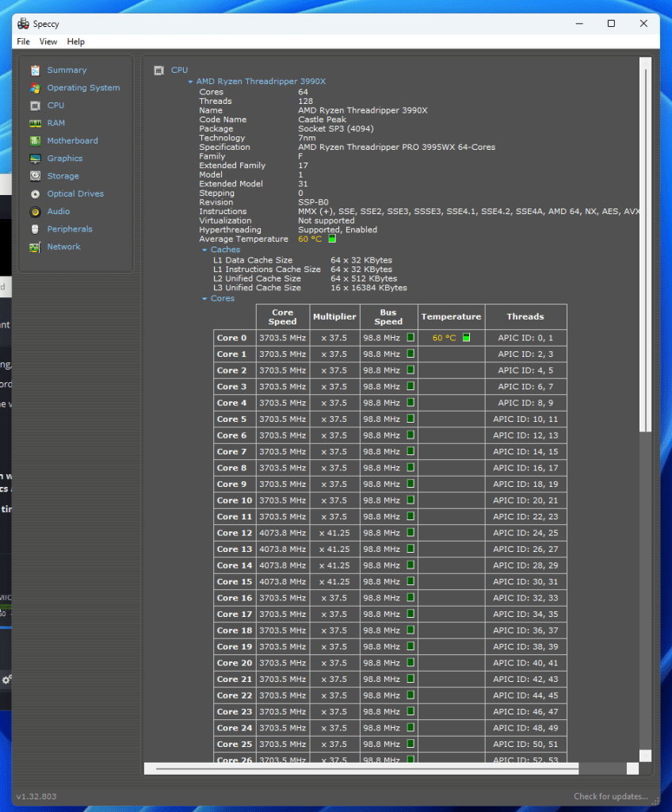Click Core 0 temperature green indicator

pyautogui.click(x=466, y=338)
